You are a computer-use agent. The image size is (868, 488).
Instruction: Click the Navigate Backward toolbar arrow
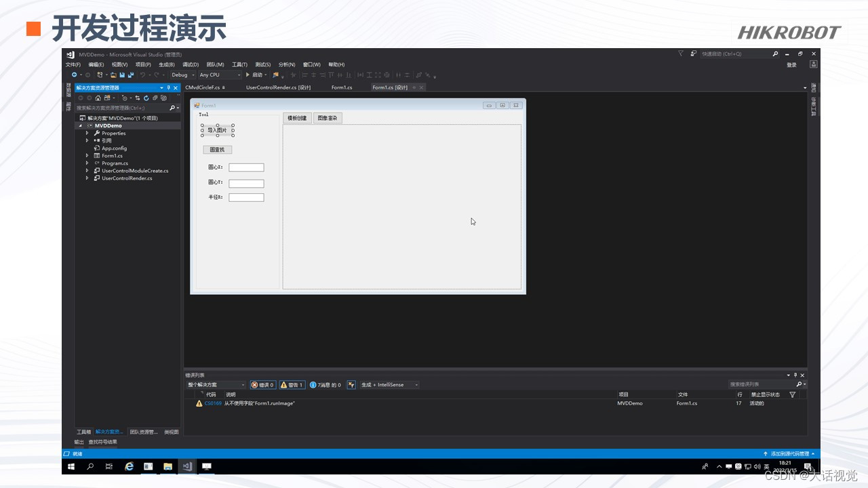coord(74,75)
